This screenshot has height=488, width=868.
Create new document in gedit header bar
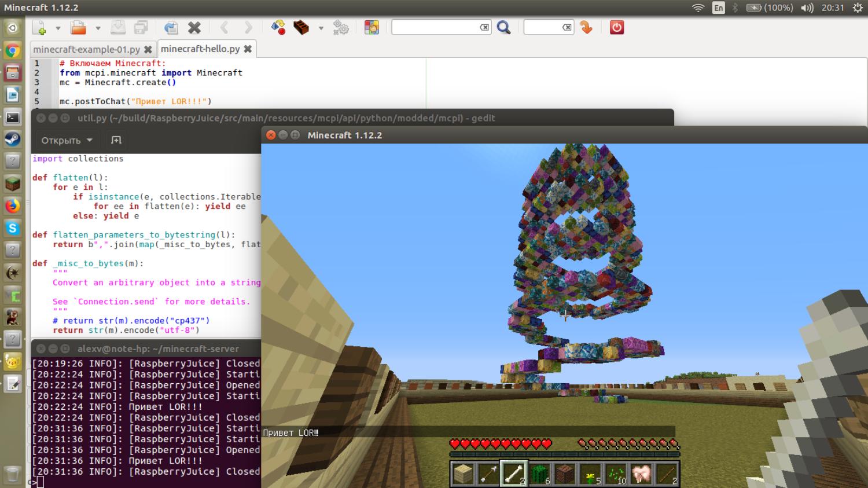tap(116, 140)
